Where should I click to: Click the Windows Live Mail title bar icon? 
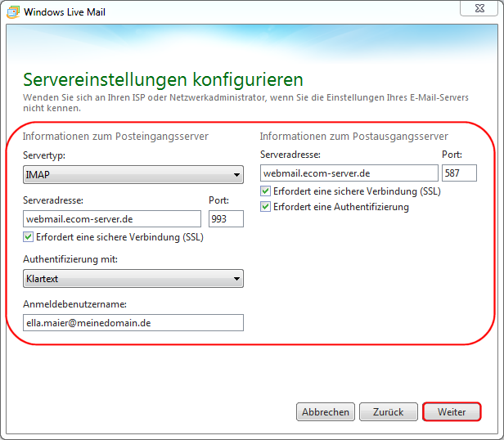[x=13, y=12]
